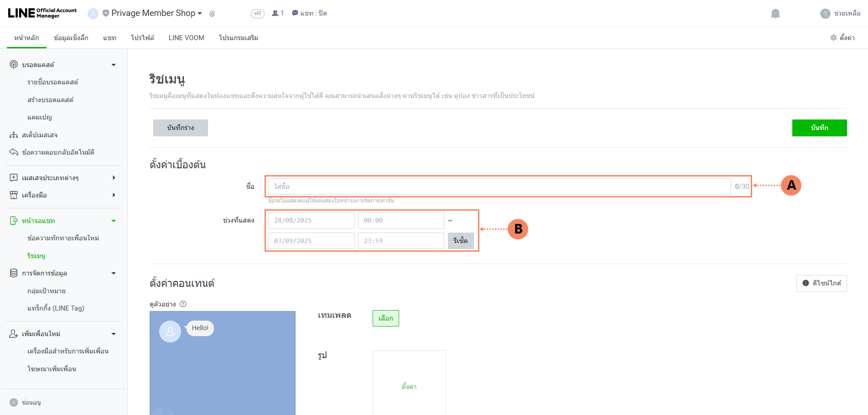
Task: Click the step message icon in sidebar
Action: click(x=14, y=135)
